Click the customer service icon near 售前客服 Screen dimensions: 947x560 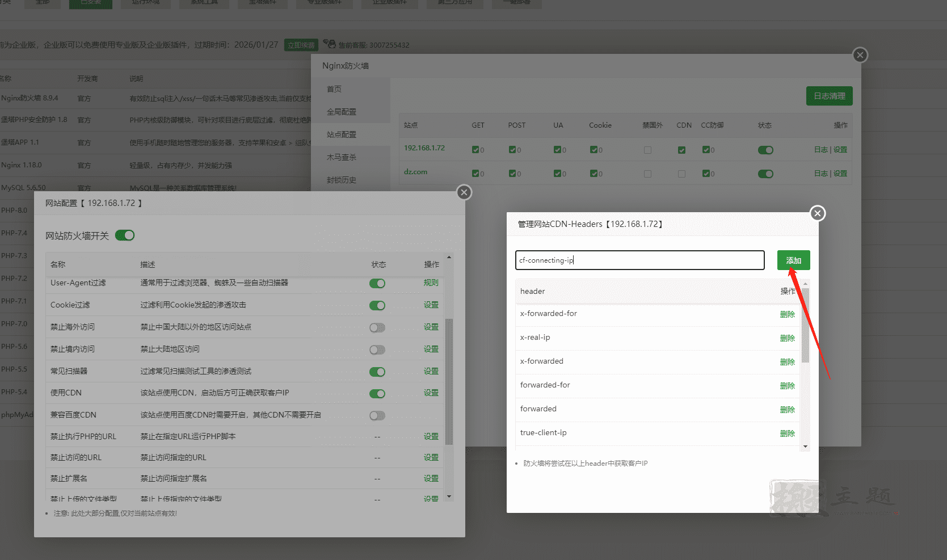pyautogui.click(x=329, y=44)
